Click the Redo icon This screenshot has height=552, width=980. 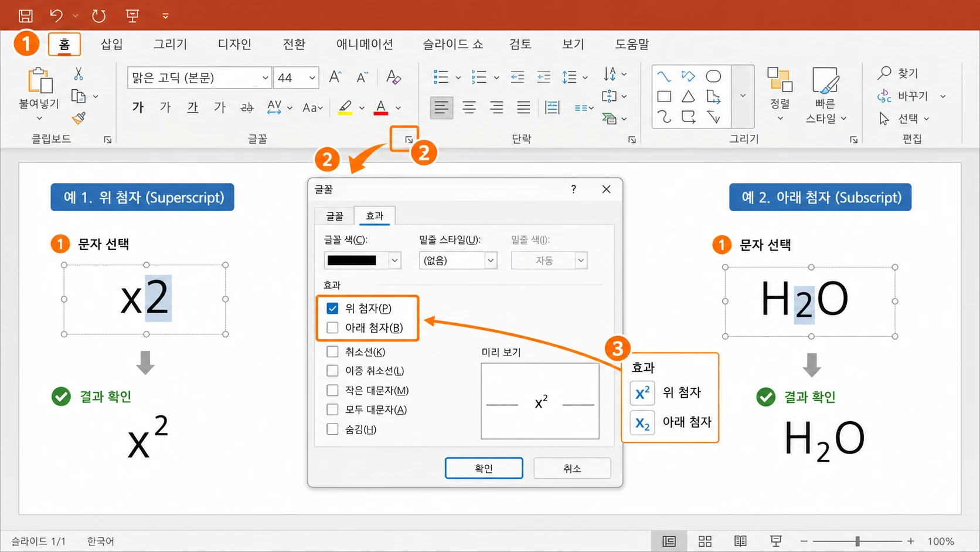98,16
